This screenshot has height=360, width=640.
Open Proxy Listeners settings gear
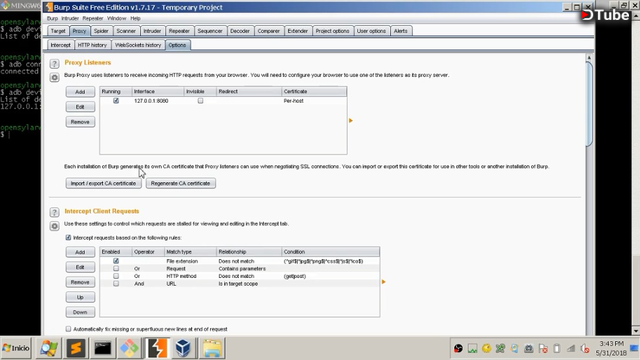click(54, 78)
